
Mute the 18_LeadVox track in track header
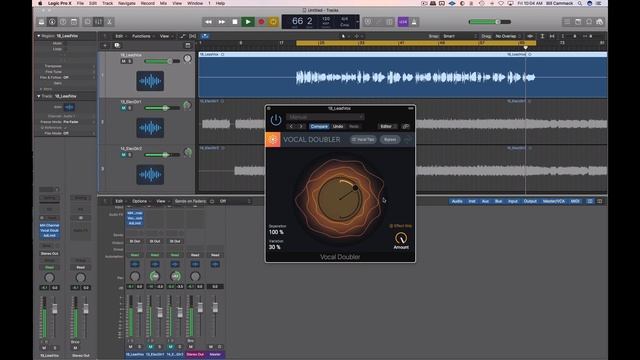tap(123, 61)
